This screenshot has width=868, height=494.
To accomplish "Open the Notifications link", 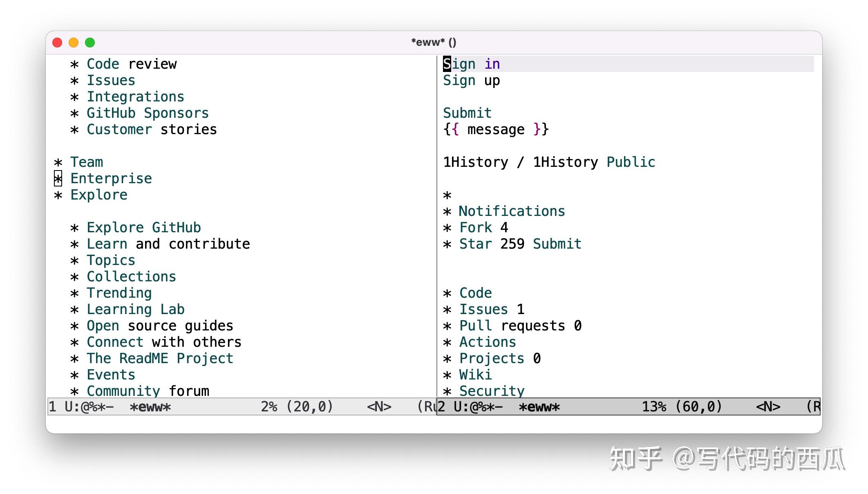I will [x=512, y=211].
